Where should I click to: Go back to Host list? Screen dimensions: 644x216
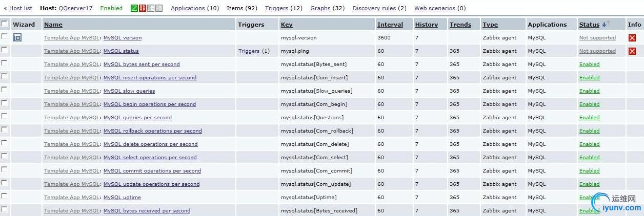point(21,8)
